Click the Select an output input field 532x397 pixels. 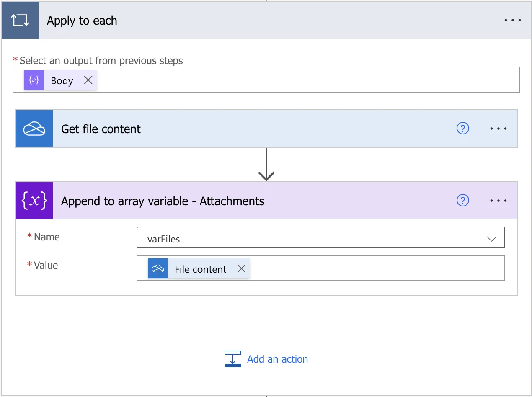pos(266,80)
